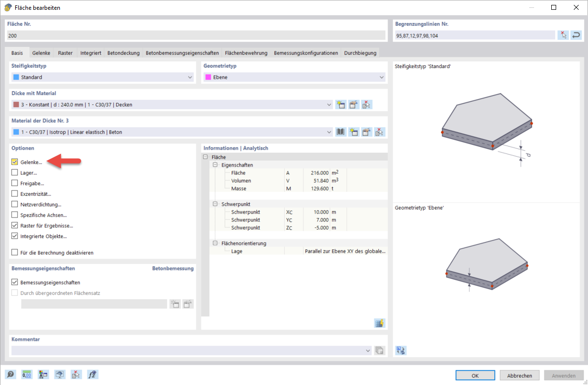This screenshot has height=385, width=588.
Task: Toggle Integrierte Objekte checkbox
Action: (15, 236)
